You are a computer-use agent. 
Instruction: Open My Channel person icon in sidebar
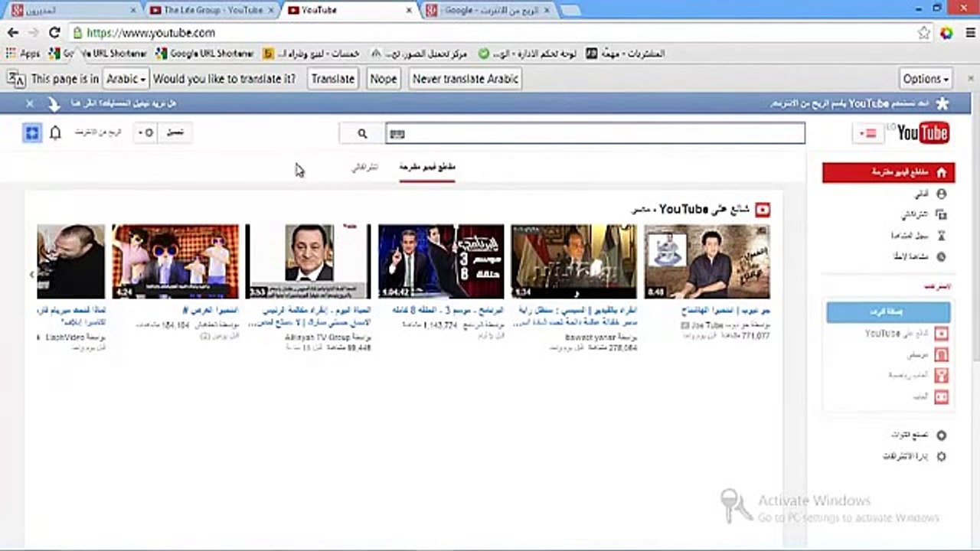(942, 194)
